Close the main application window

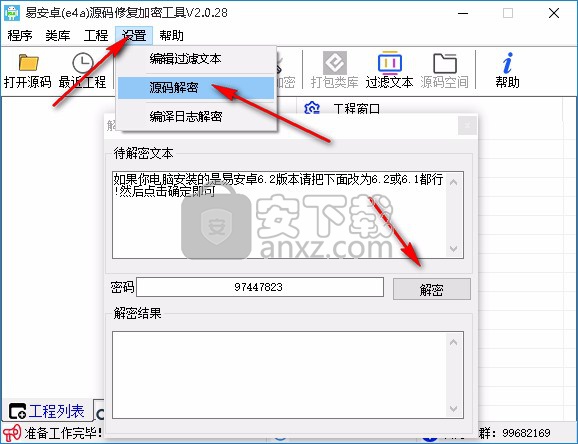click(x=554, y=13)
